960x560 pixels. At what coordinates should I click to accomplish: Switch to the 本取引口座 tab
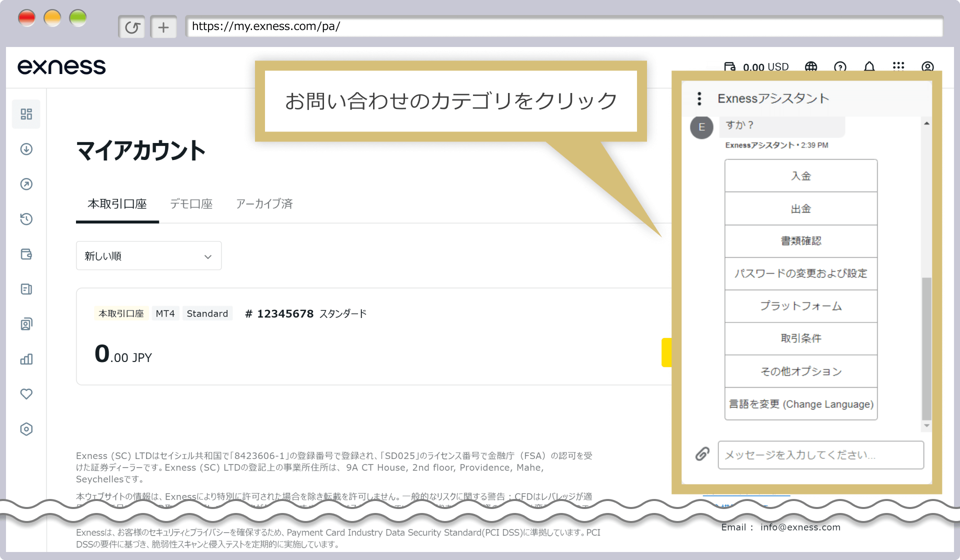click(x=117, y=204)
